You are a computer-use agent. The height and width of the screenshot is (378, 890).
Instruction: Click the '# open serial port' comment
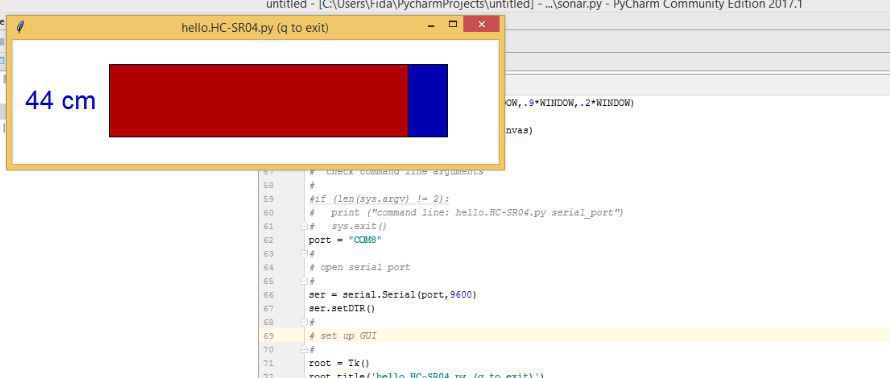click(359, 267)
